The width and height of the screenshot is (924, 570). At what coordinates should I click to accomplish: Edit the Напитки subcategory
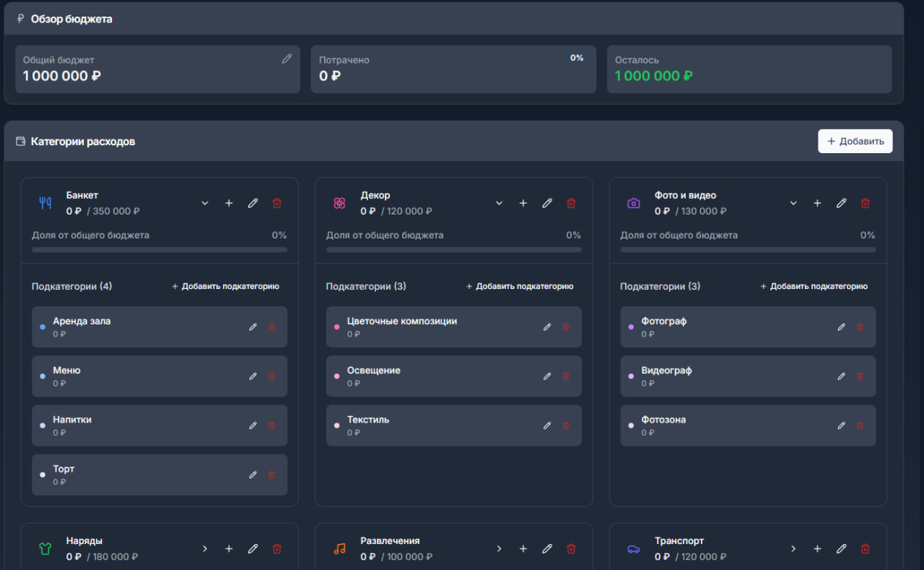pyautogui.click(x=253, y=426)
